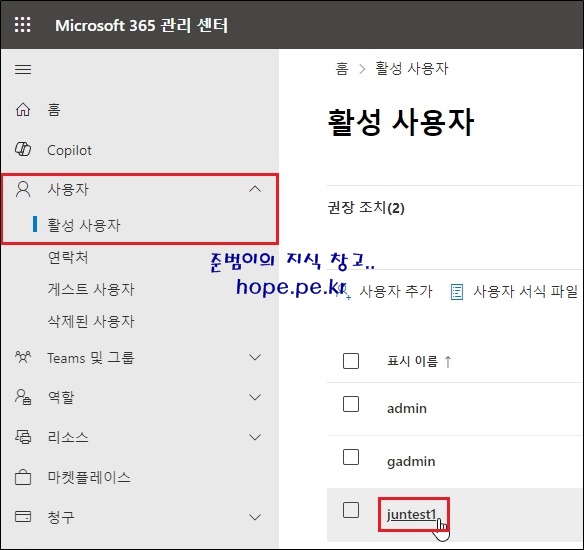584x550 pixels.
Task: Collapse the navigation hamburger menu
Action: (x=23, y=69)
